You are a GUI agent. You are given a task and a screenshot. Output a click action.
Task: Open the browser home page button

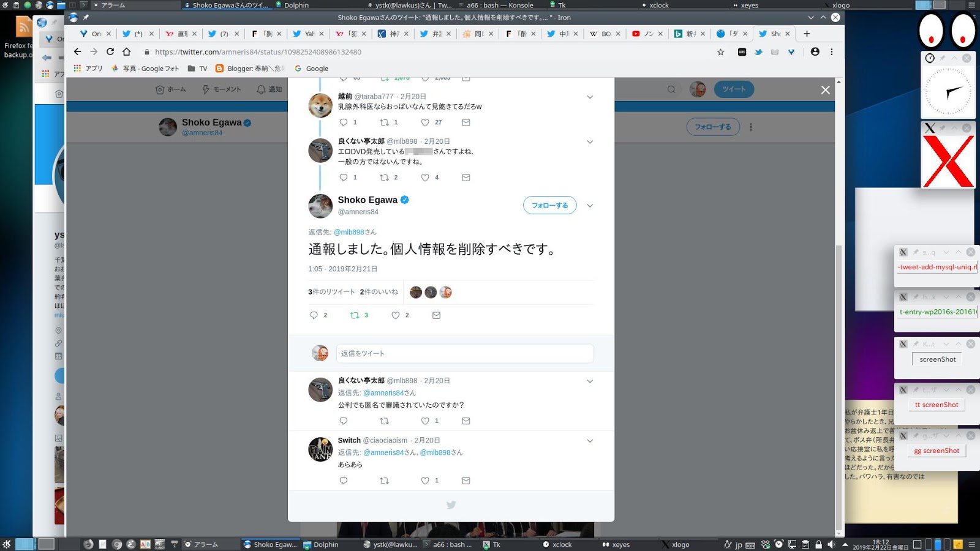click(x=127, y=52)
